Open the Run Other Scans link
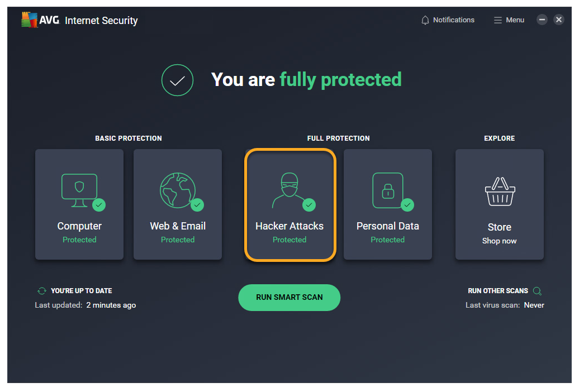This screenshot has width=579, height=392. coord(497,291)
